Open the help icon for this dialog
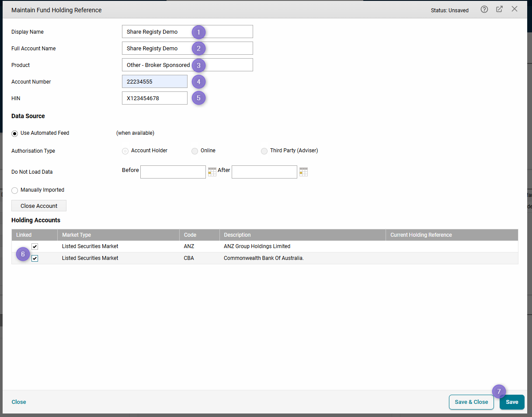532x417 pixels. click(484, 9)
